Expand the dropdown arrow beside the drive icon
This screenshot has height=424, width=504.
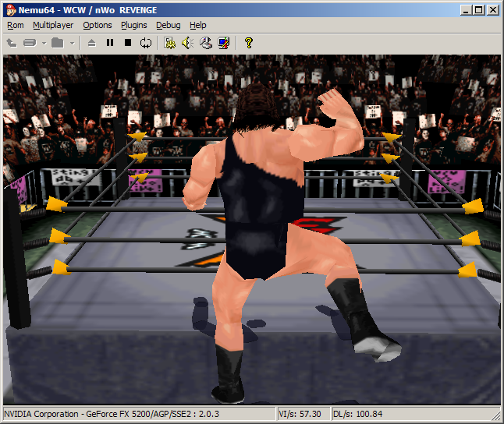44,43
